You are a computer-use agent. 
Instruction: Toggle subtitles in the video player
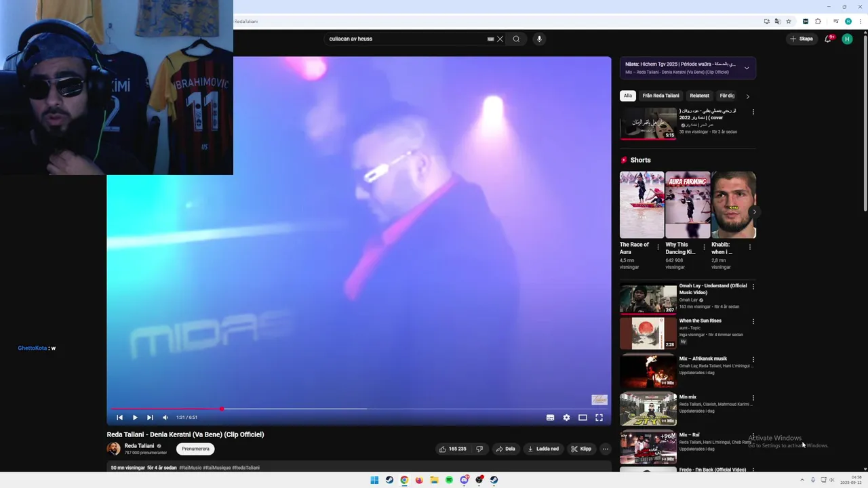coord(550,418)
